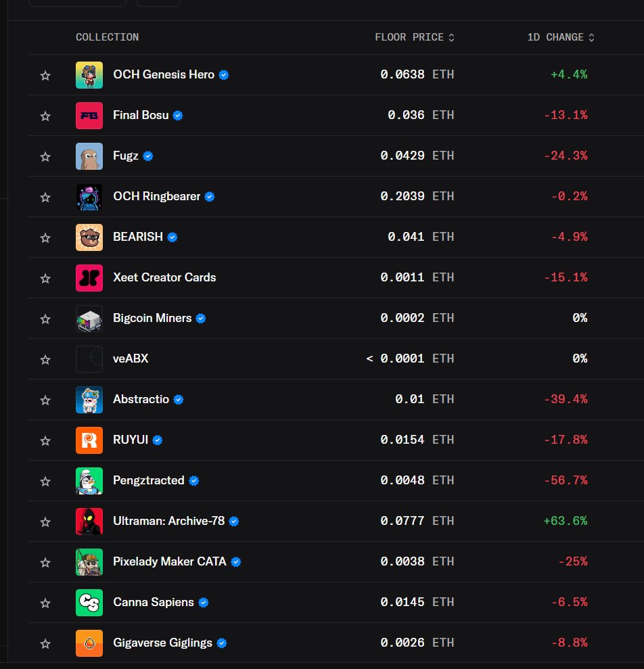The image size is (644, 669).
Task: Sort by 1D Change column
Action: [561, 37]
